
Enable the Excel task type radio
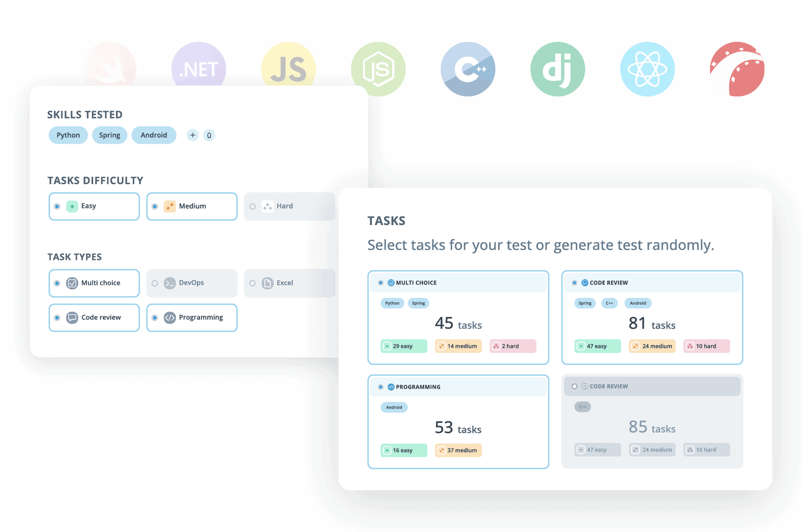(x=252, y=283)
